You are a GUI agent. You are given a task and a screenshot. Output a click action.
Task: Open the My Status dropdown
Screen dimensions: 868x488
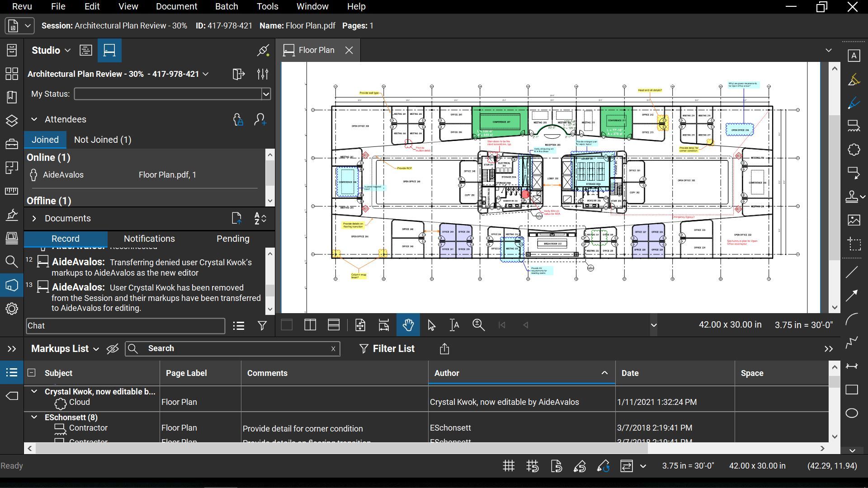point(266,94)
